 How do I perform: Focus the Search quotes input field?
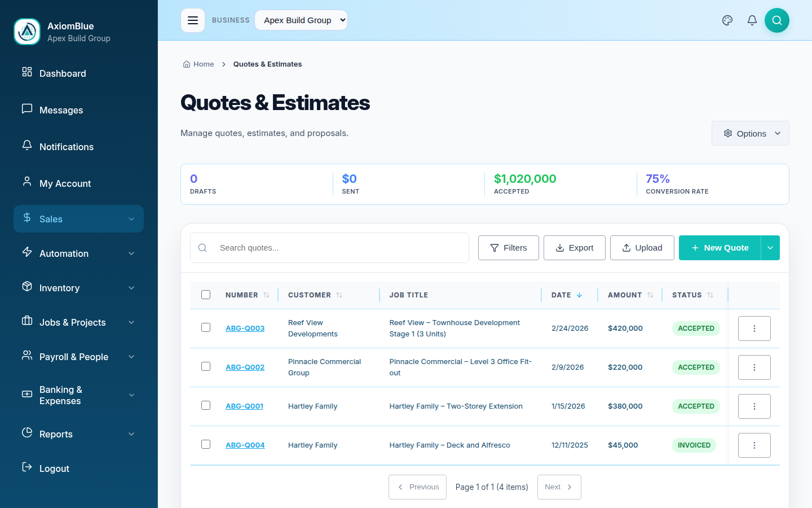tap(338, 248)
